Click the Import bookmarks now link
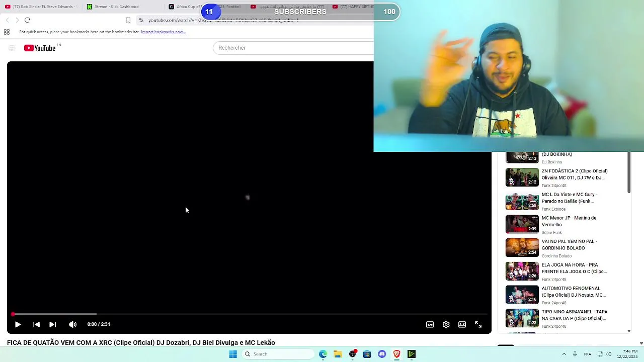Screen dimensions: 644x362 (x=163, y=32)
